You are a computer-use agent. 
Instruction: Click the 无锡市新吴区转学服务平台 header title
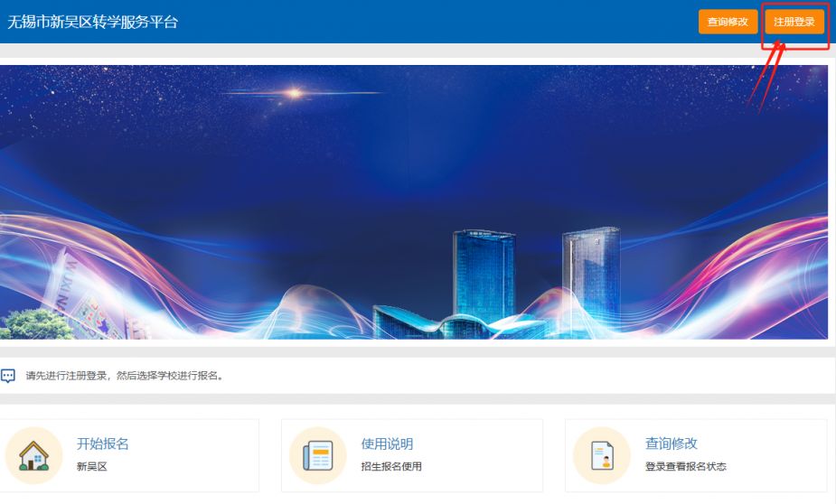(x=93, y=22)
